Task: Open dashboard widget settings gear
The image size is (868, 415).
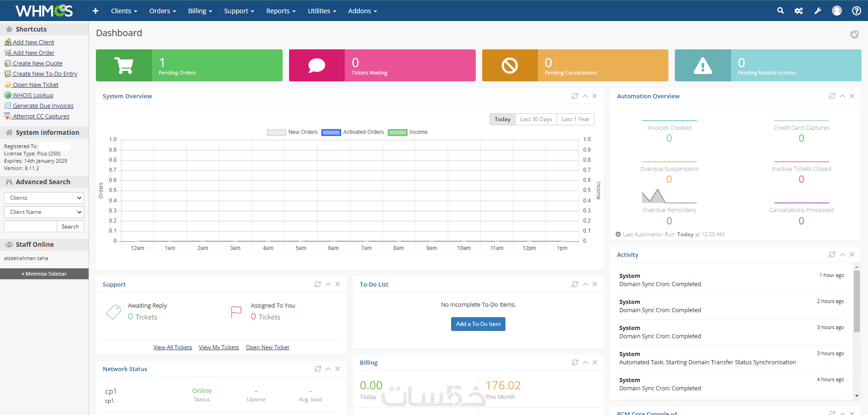Action: (854, 34)
